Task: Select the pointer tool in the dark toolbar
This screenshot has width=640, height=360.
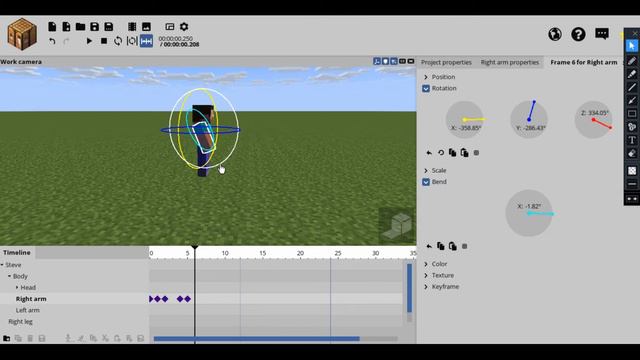Action: point(632,46)
